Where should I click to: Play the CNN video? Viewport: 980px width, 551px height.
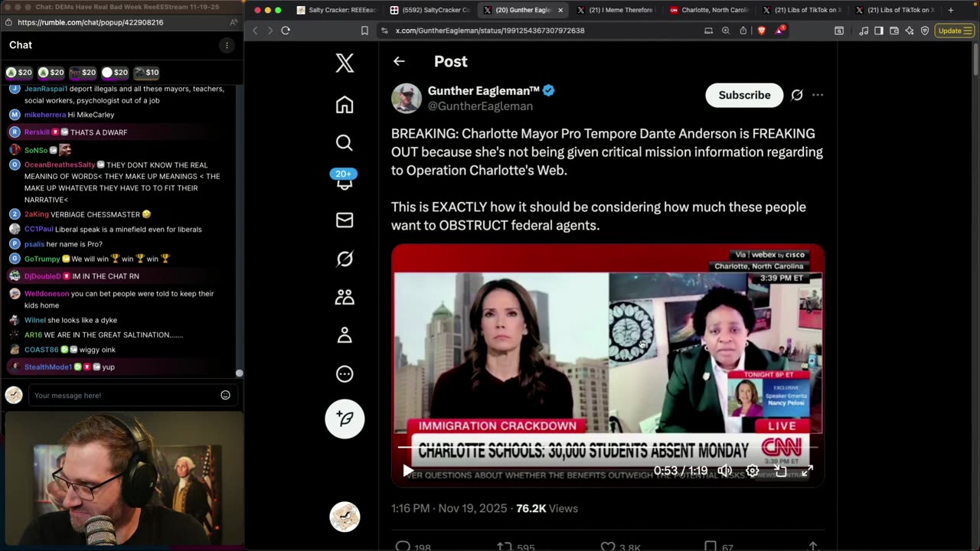click(408, 471)
